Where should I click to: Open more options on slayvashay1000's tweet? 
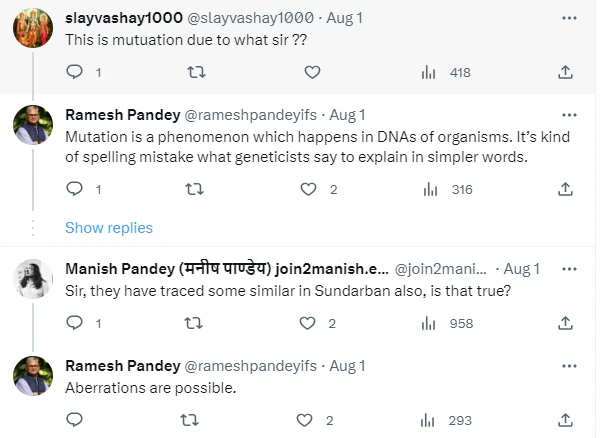(569, 17)
